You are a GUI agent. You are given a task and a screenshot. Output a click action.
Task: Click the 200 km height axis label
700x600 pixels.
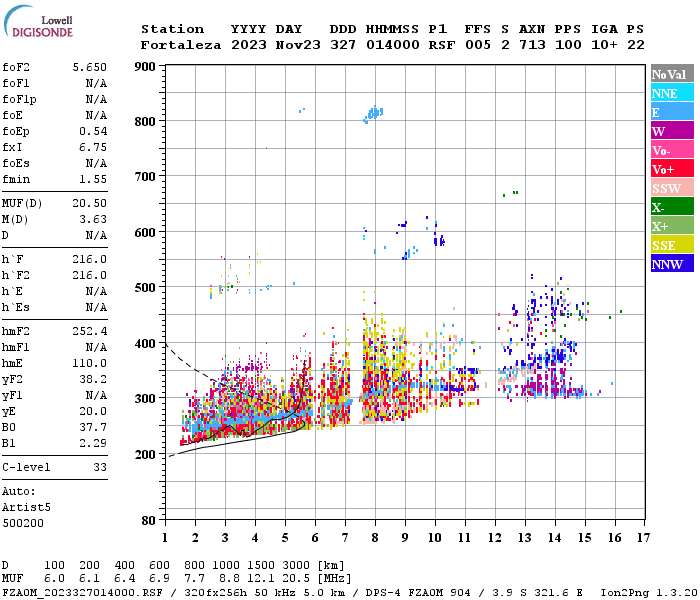[x=145, y=454]
